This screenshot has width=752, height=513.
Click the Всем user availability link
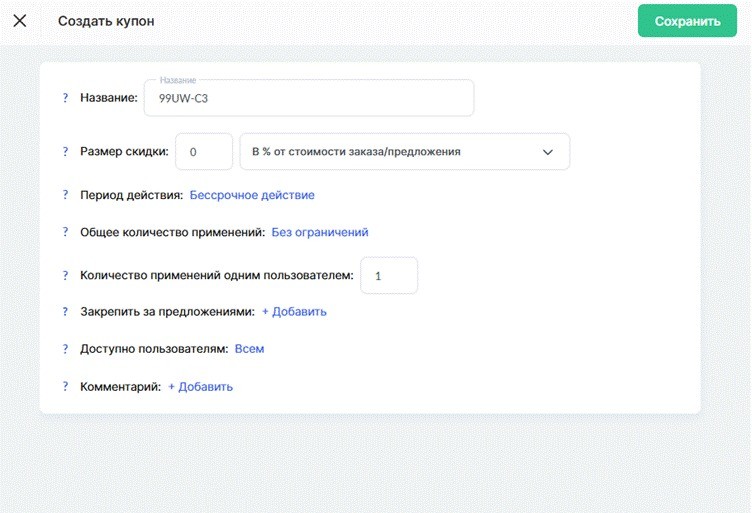249,349
